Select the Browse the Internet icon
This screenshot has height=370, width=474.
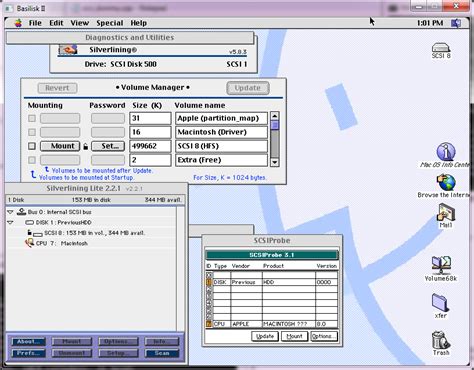(x=446, y=186)
